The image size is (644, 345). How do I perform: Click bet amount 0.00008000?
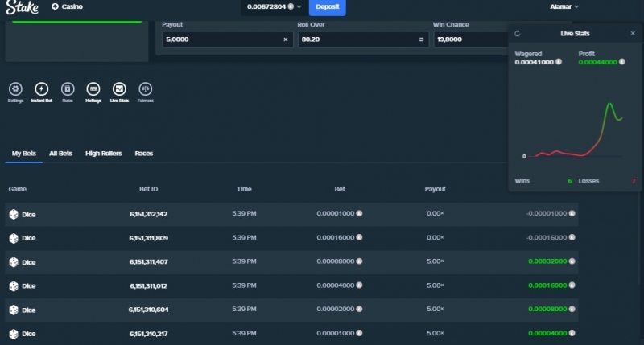[336, 261]
